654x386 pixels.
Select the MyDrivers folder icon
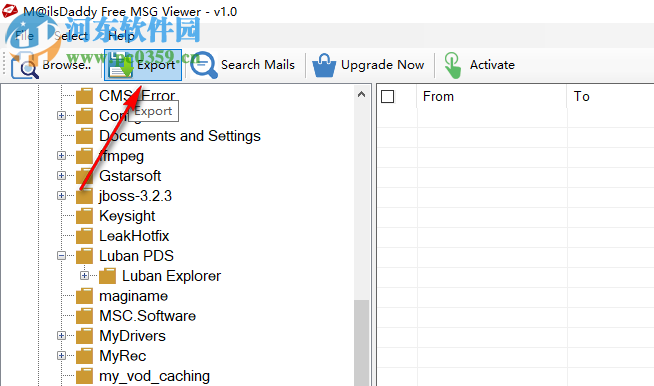pyautogui.click(x=85, y=336)
